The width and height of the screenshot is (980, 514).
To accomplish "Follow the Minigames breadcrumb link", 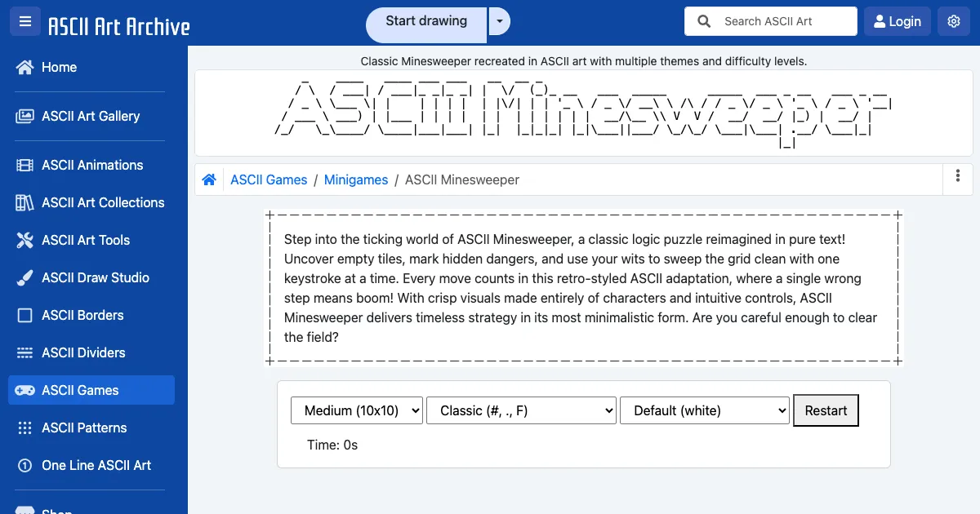I will [x=356, y=179].
